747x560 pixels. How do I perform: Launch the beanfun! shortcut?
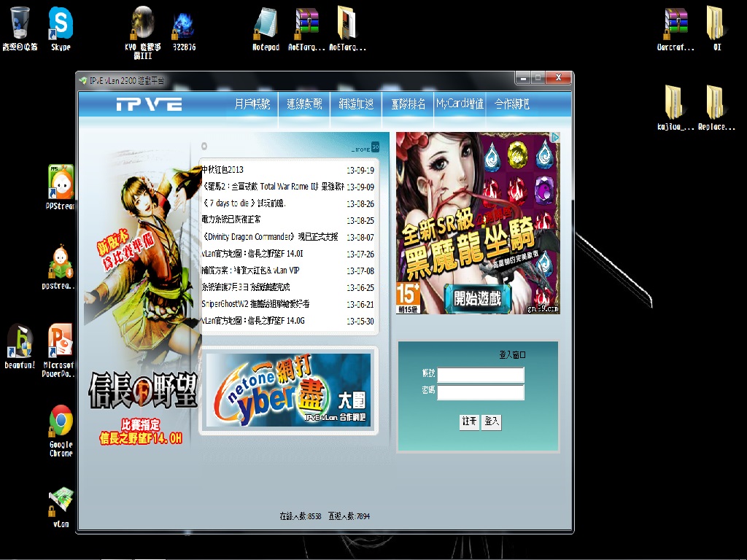(x=20, y=346)
